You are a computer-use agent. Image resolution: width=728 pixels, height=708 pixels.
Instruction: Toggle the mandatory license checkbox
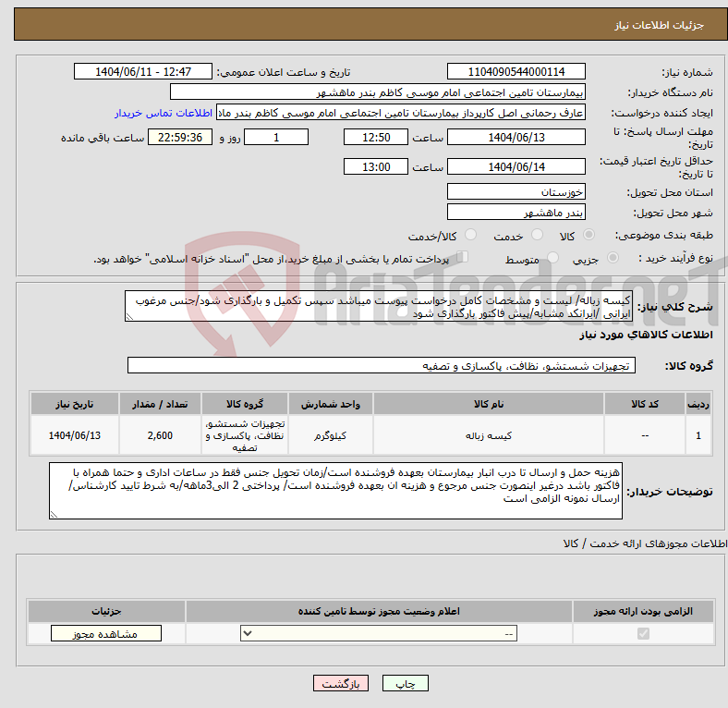[x=643, y=633]
